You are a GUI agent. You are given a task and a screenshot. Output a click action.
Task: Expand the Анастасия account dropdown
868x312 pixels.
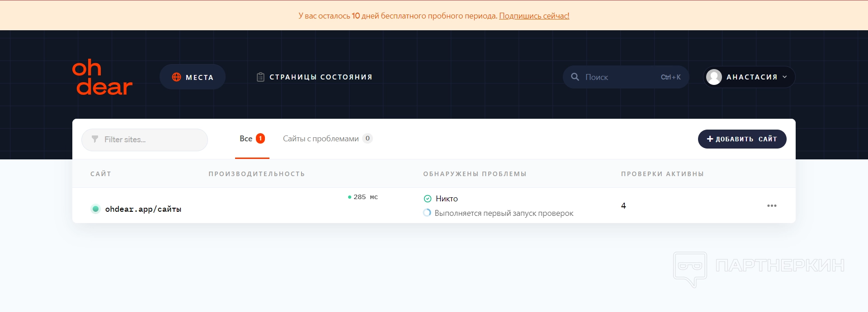tap(784, 77)
